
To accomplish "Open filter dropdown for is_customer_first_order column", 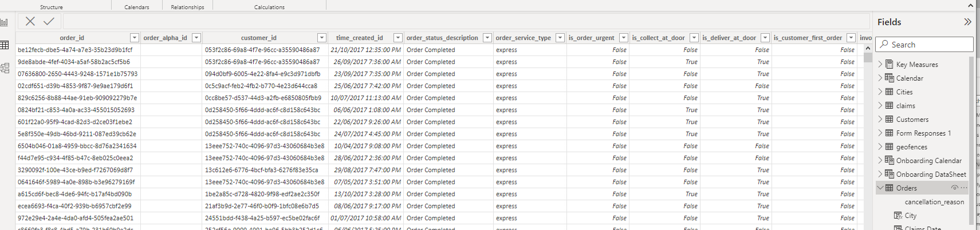I will (x=851, y=38).
